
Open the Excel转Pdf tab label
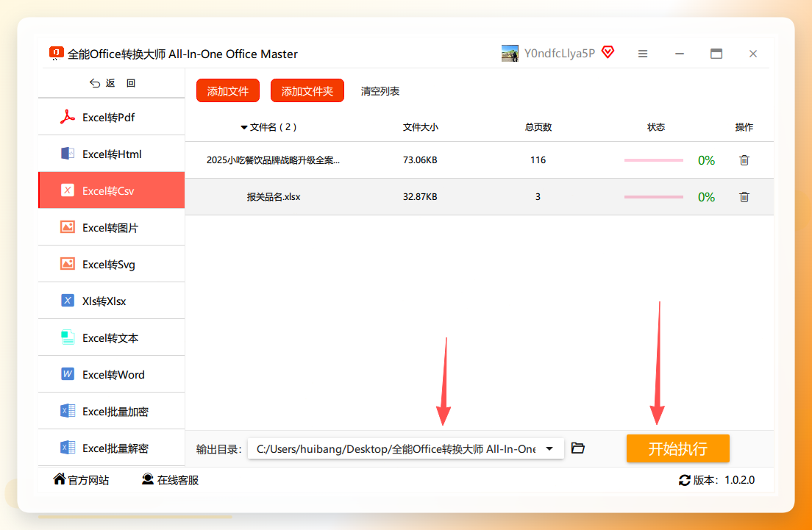coord(108,118)
